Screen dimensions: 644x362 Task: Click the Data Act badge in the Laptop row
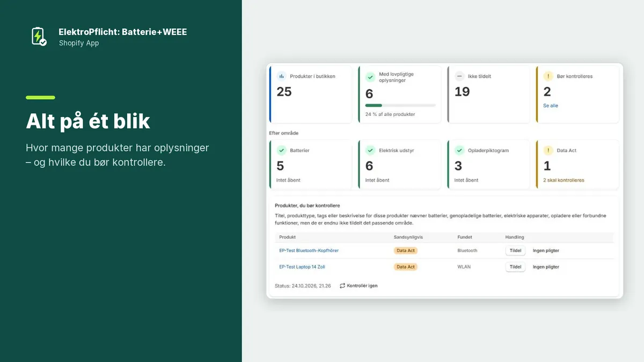406,267
